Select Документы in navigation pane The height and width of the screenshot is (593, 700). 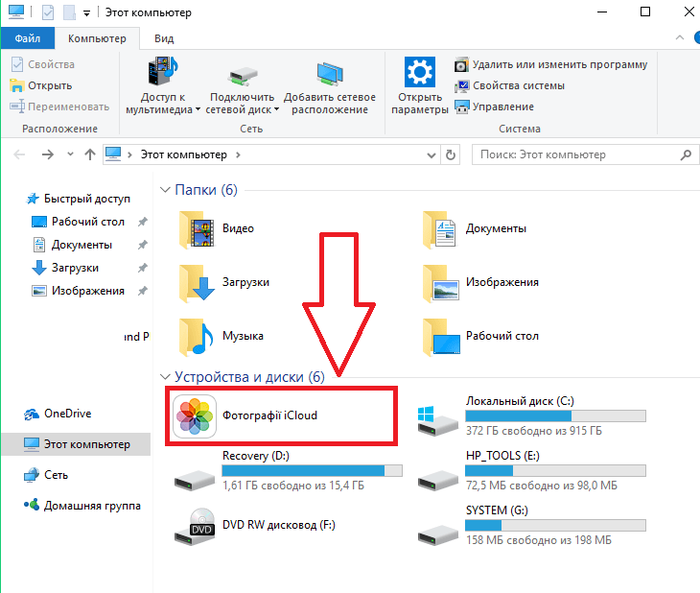click(72, 245)
